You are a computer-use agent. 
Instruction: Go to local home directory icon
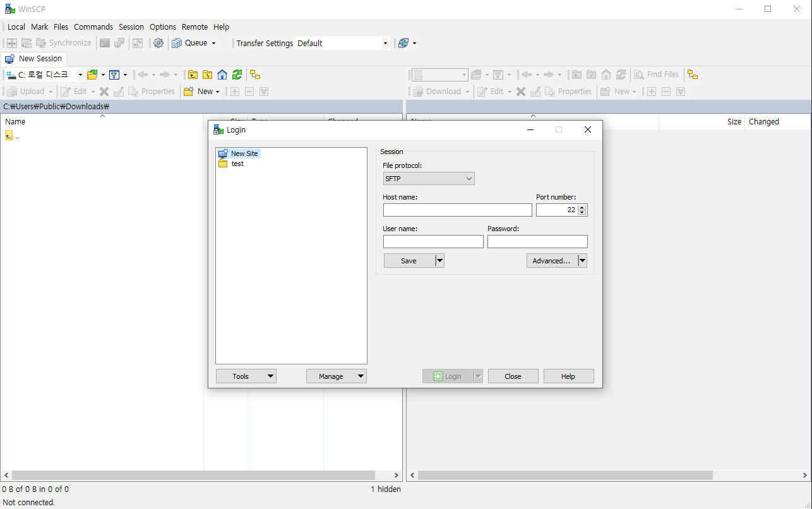pos(222,75)
